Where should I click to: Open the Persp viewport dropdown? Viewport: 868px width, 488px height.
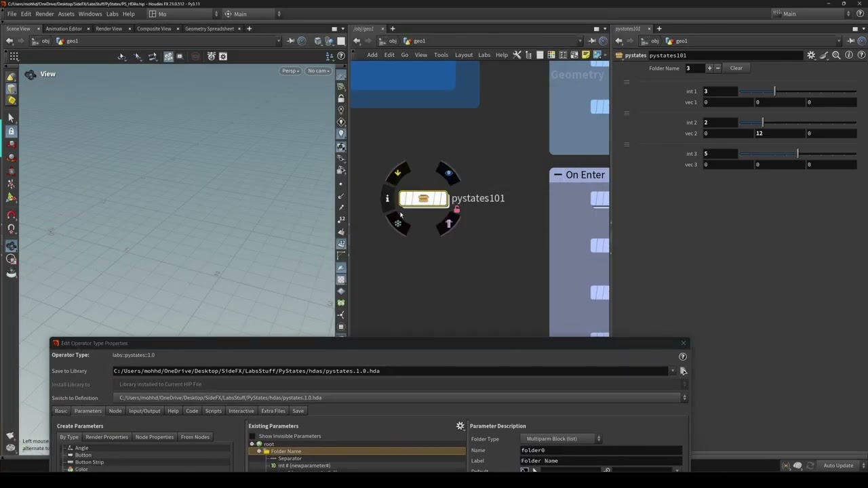290,70
